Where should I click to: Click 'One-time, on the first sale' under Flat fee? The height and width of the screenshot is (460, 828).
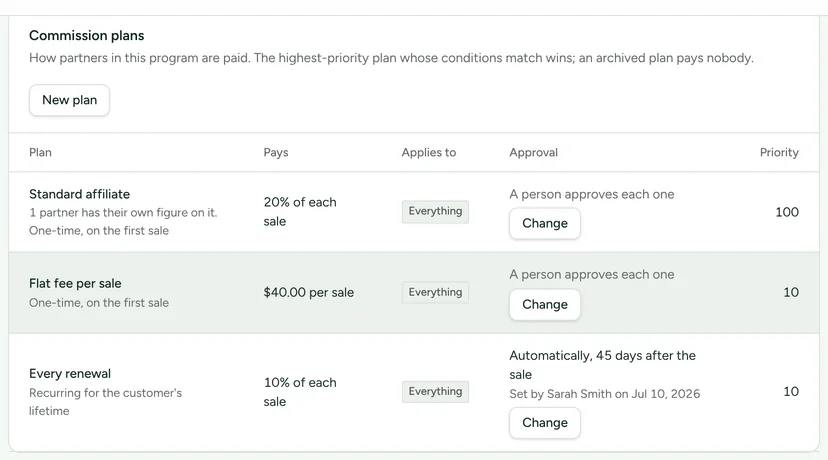[99, 303]
